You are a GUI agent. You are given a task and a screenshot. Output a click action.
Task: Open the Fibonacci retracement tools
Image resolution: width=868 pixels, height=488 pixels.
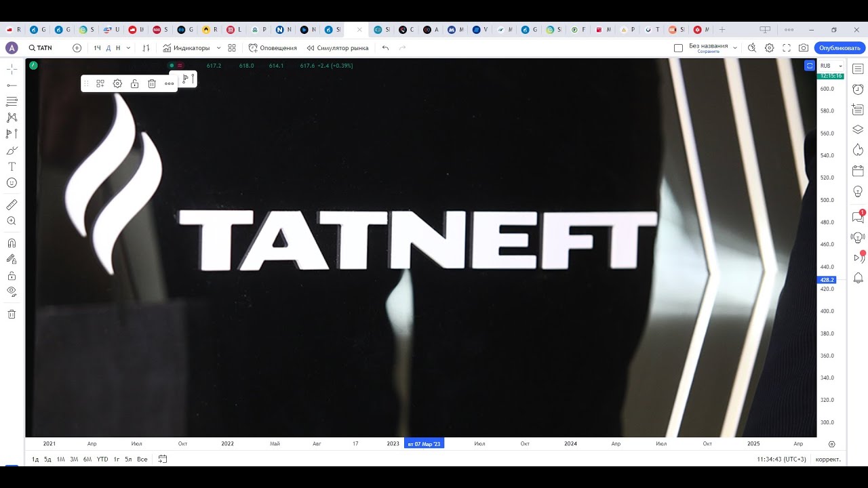pyautogui.click(x=12, y=102)
